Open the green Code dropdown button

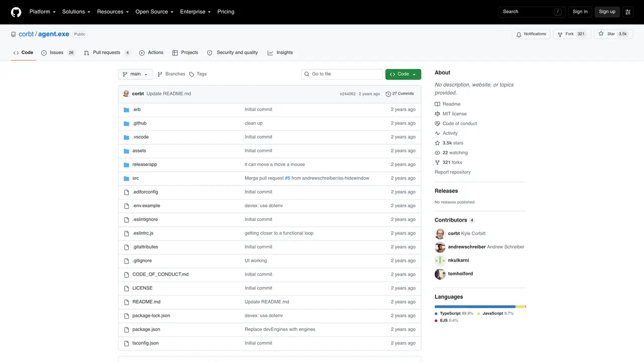(x=403, y=74)
